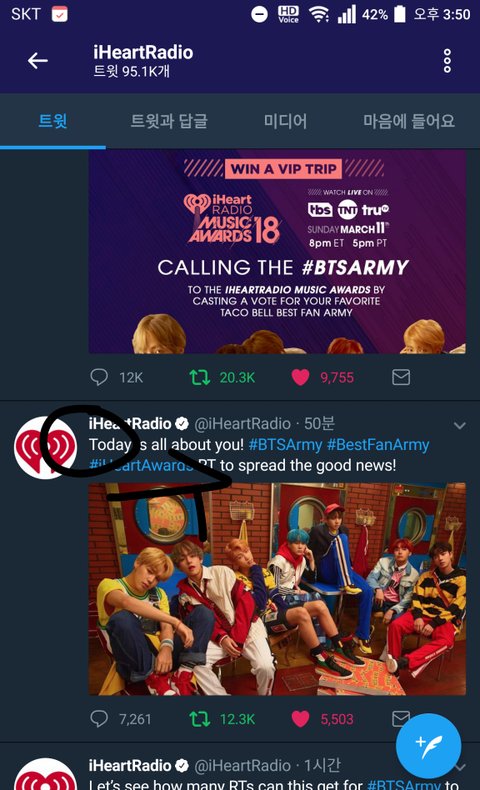Open the 마음에 들어요 tab
The image size is (480, 790).
click(409, 121)
